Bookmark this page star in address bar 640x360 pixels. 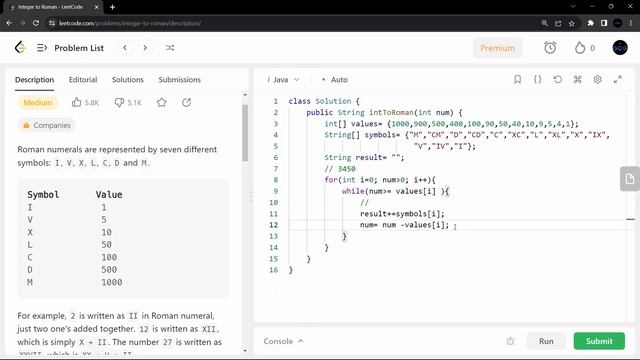coord(571,23)
